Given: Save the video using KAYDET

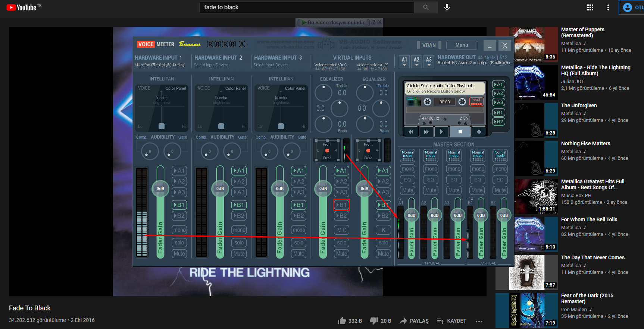Looking at the screenshot, I should click(x=451, y=321).
